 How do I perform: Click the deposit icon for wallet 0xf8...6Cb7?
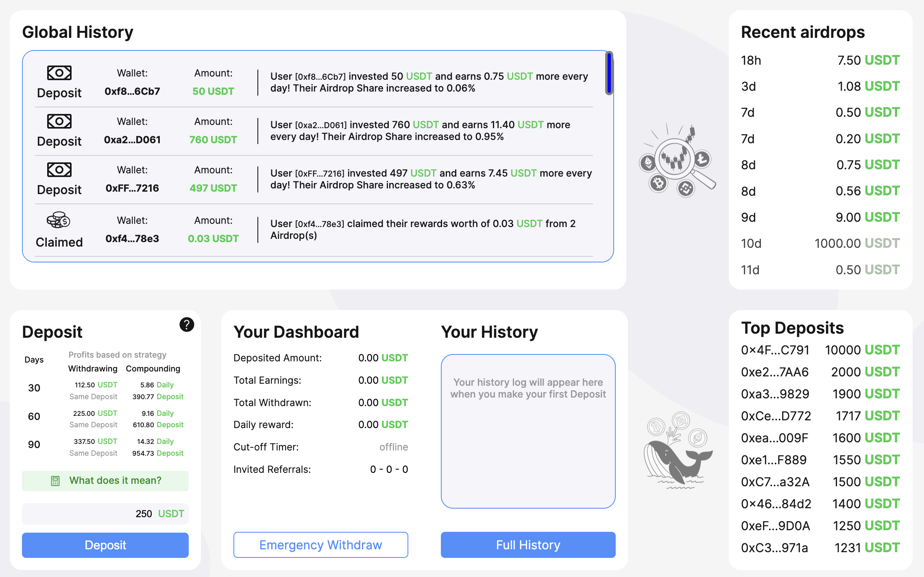tap(59, 73)
